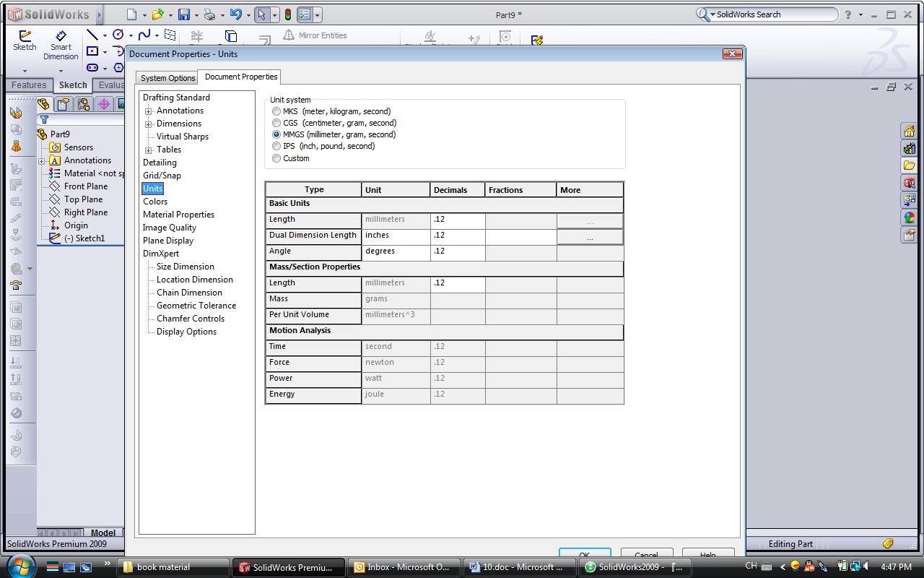Open the Windows Start button

[x=19, y=566]
